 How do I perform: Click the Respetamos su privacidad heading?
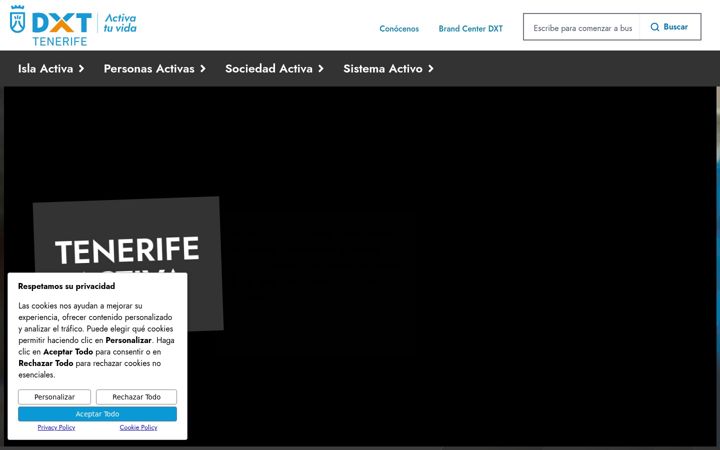pyautogui.click(x=67, y=286)
